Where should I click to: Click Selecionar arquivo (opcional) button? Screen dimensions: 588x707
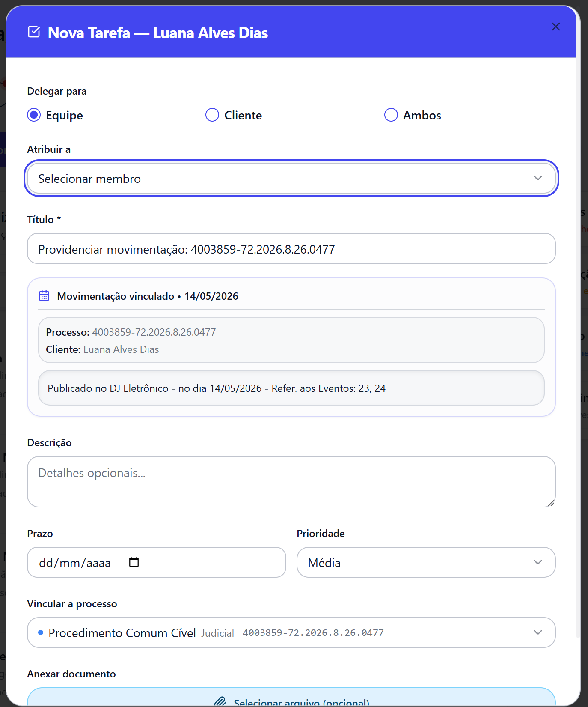[x=291, y=698]
